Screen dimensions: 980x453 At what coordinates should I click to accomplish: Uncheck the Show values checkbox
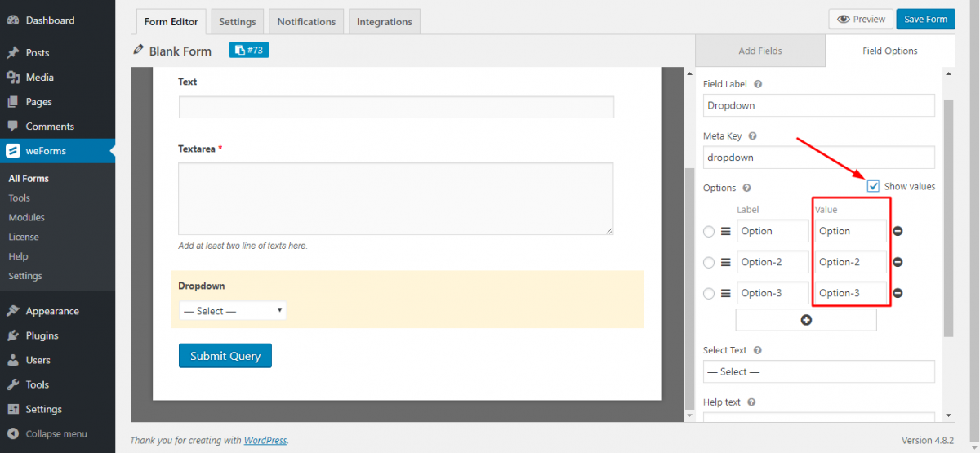(x=874, y=186)
